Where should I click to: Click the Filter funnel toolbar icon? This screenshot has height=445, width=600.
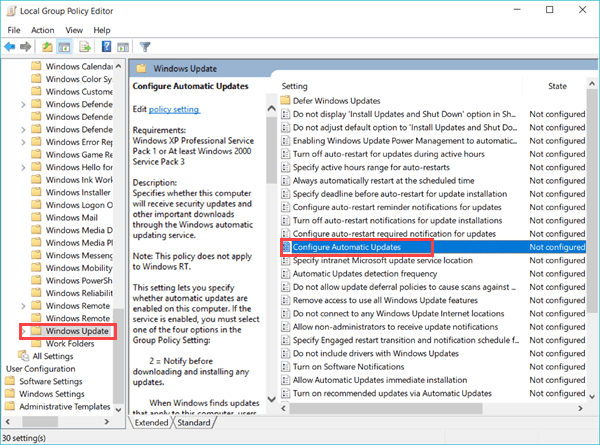[x=145, y=47]
